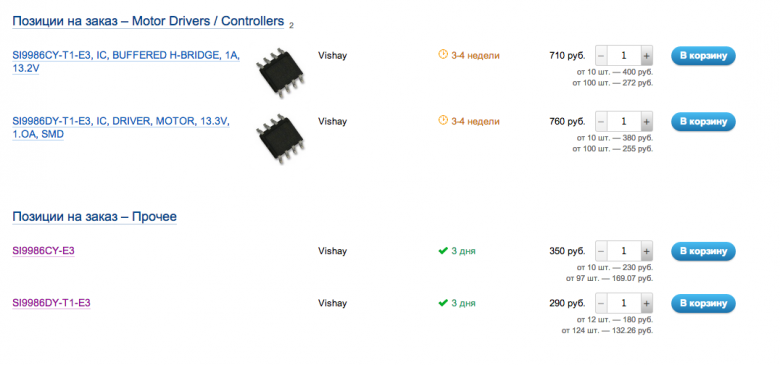Open the Позиции на заказ – Прочее heading
780x365 pixels.
tap(95, 217)
